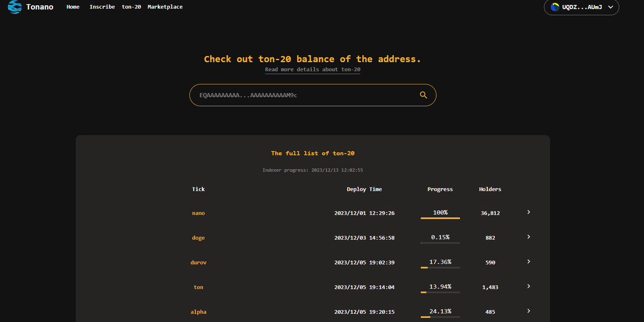The width and height of the screenshot is (644, 322).
Task: Click the address search input field
Action: coord(301,94)
